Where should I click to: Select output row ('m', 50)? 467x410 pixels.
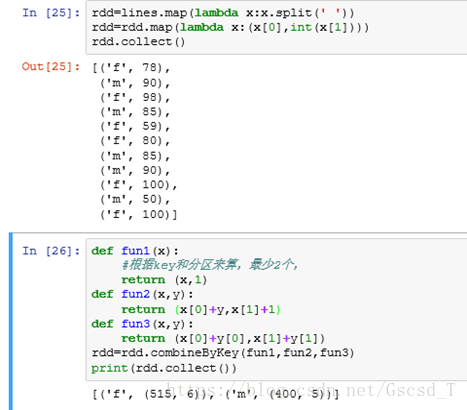(135, 199)
